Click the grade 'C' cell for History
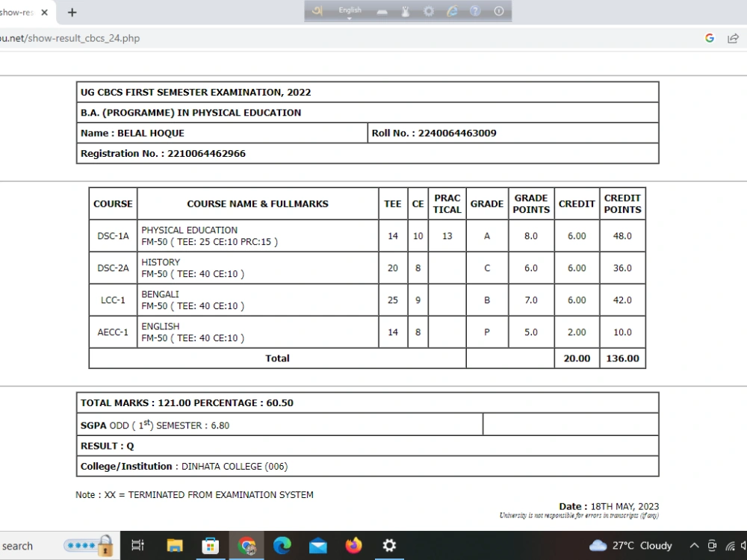 click(487, 268)
